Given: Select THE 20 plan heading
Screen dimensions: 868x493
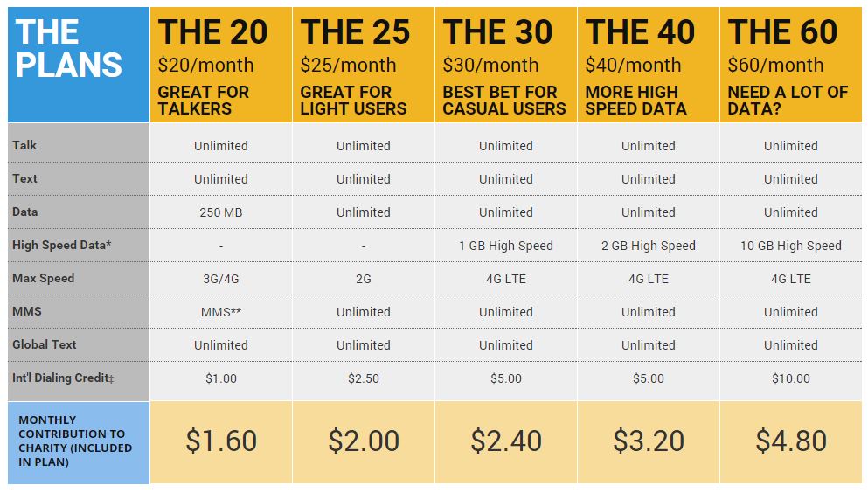Looking at the screenshot, I should pos(212,33).
